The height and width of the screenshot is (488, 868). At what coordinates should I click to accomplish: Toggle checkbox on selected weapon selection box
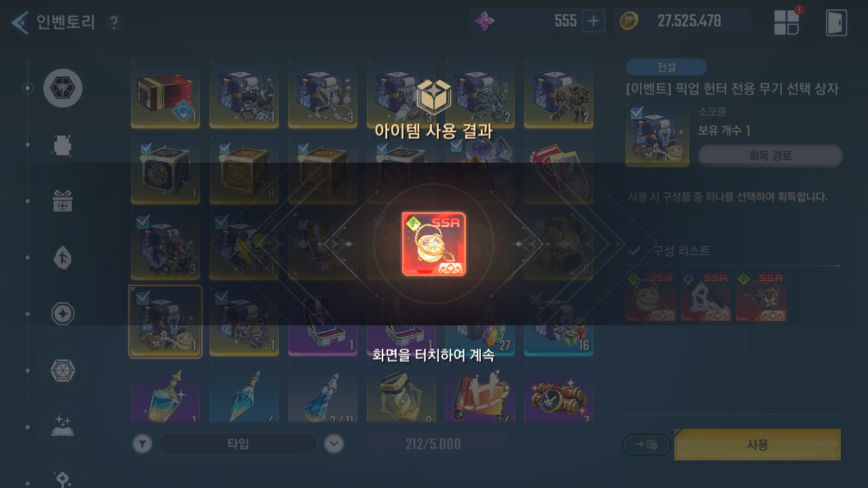pos(142,297)
